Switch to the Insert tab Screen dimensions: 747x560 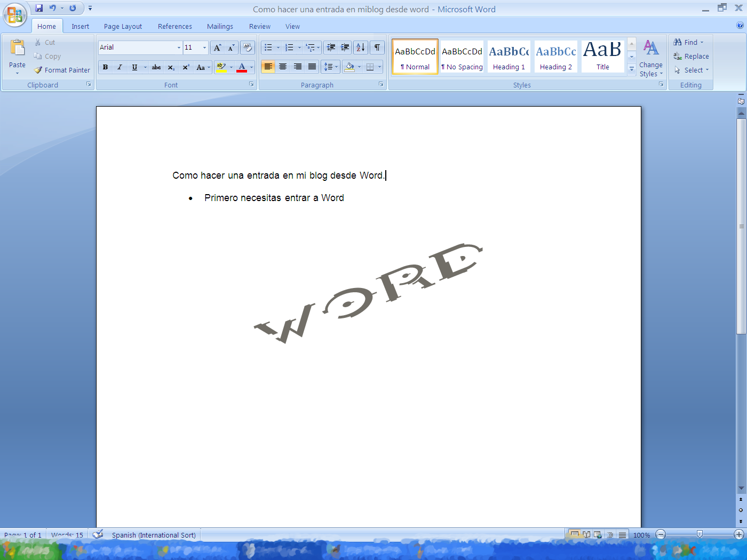pyautogui.click(x=81, y=26)
